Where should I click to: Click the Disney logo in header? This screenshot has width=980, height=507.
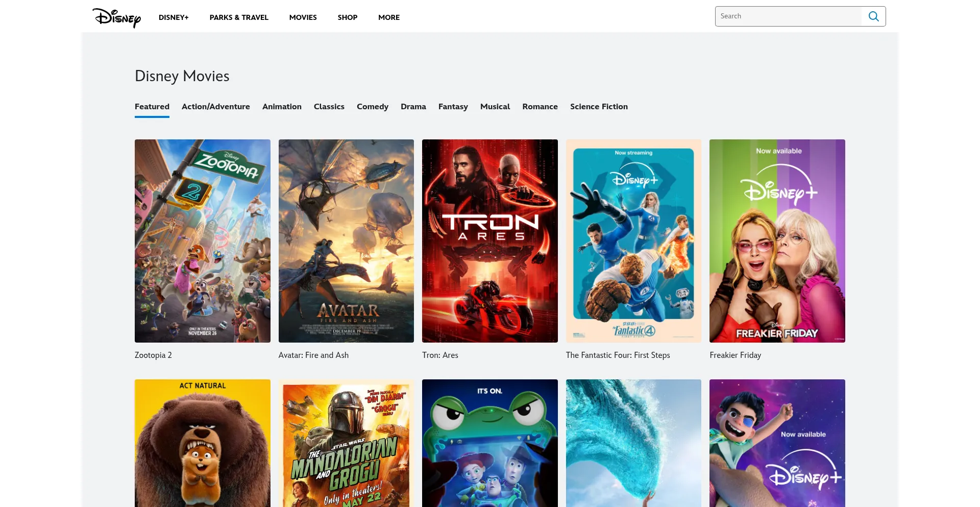[x=116, y=17]
